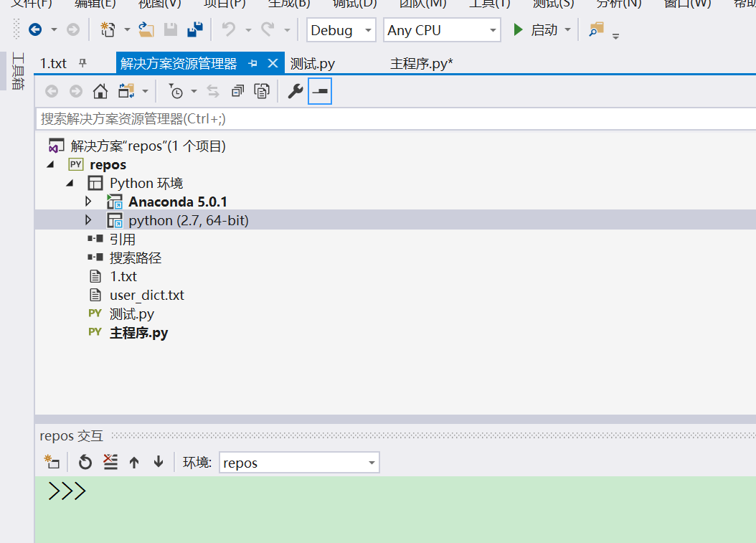Click the Sync with Active Document icon
The image size is (756, 543).
tap(212, 91)
